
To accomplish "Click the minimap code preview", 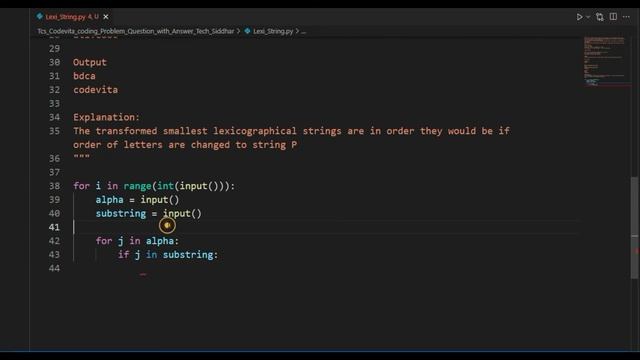I will 604,61.
